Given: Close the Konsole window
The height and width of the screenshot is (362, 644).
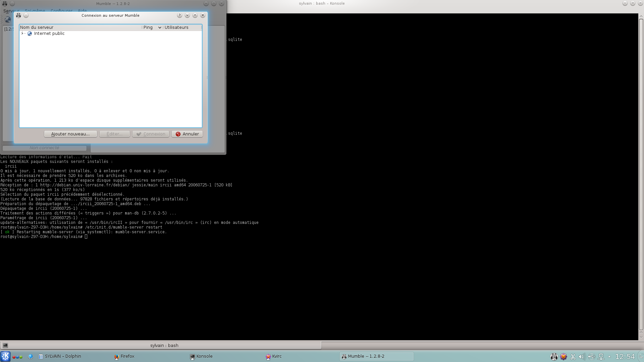Looking at the screenshot, I should point(640,3).
